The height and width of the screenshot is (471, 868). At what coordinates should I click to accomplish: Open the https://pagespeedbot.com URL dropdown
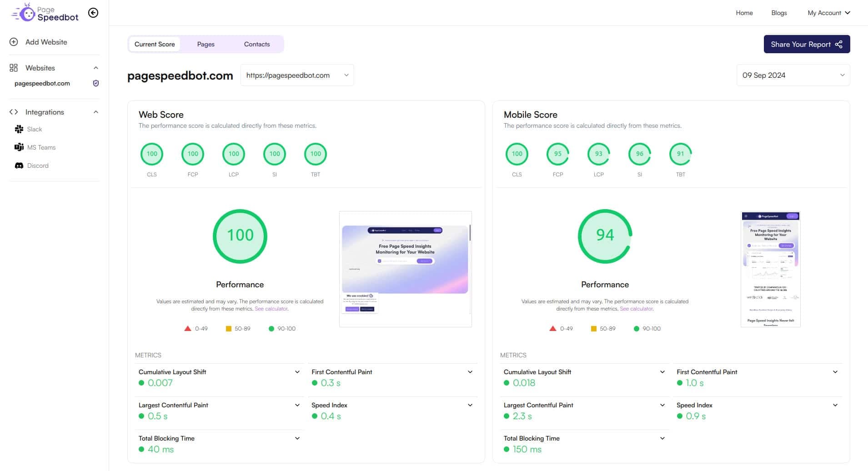pyautogui.click(x=297, y=75)
